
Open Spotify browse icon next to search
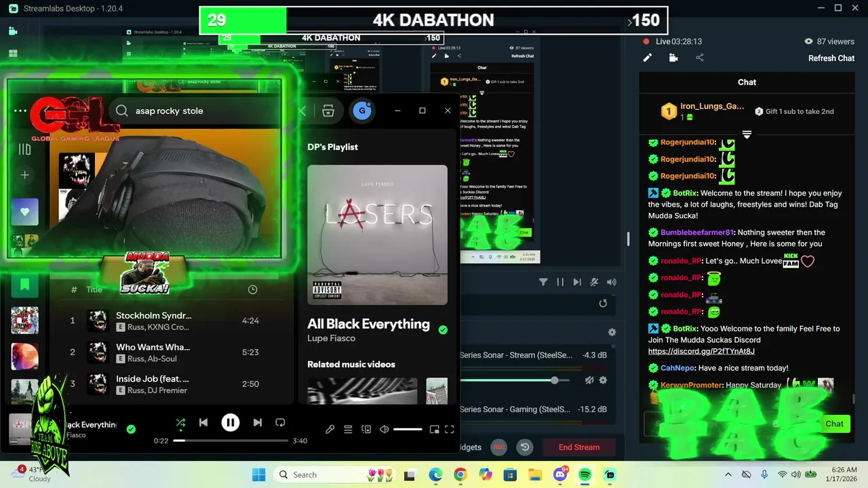pos(328,111)
